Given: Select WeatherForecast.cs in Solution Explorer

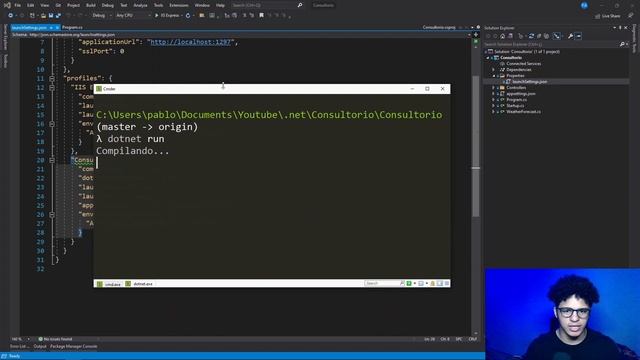Looking at the screenshot, I should click(523, 111).
